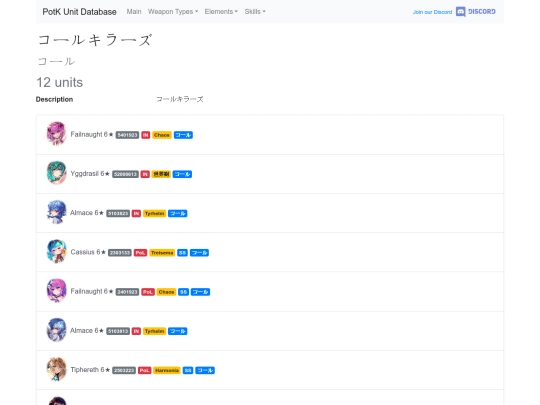Click the 2303133 ID badge
Image resolution: width=540 pixels, height=405 pixels.
120,253
